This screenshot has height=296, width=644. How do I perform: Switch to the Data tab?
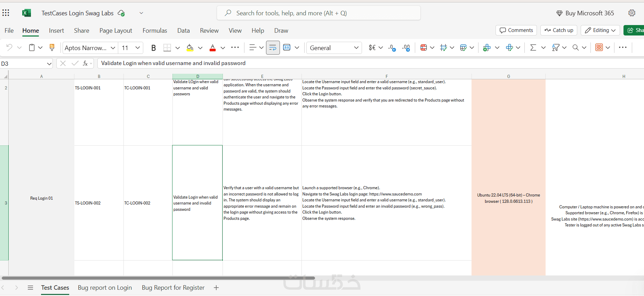[x=184, y=31]
